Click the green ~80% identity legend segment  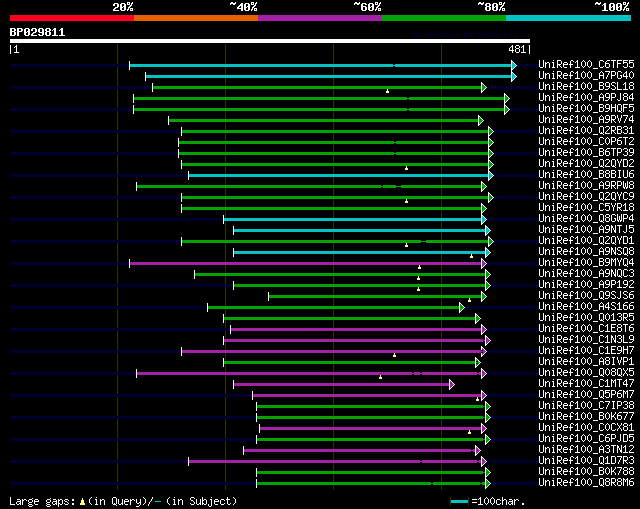click(444, 18)
